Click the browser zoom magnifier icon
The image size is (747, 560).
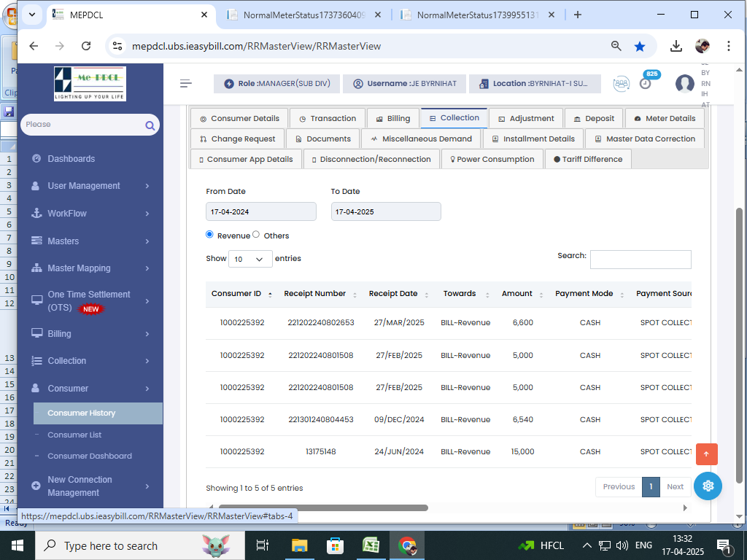pyautogui.click(x=616, y=46)
